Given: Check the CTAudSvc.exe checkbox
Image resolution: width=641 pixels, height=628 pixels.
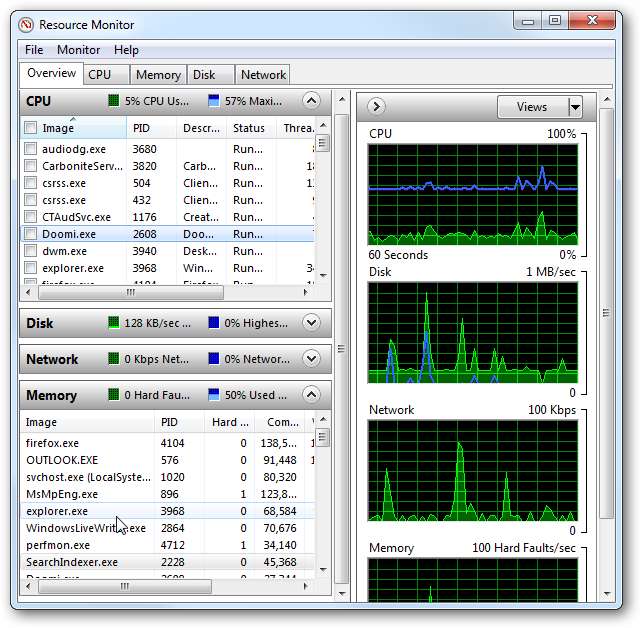Looking at the screenshot, I should pos(31,217).
